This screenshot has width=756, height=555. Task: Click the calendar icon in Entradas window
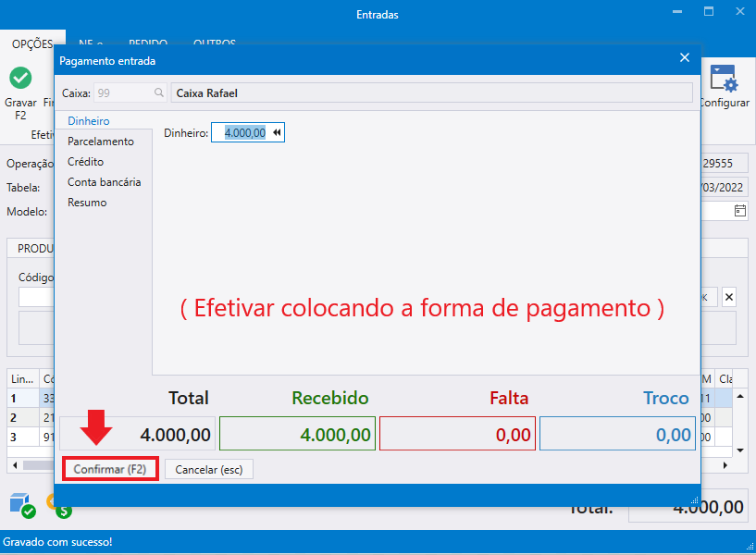click(739, 211)
